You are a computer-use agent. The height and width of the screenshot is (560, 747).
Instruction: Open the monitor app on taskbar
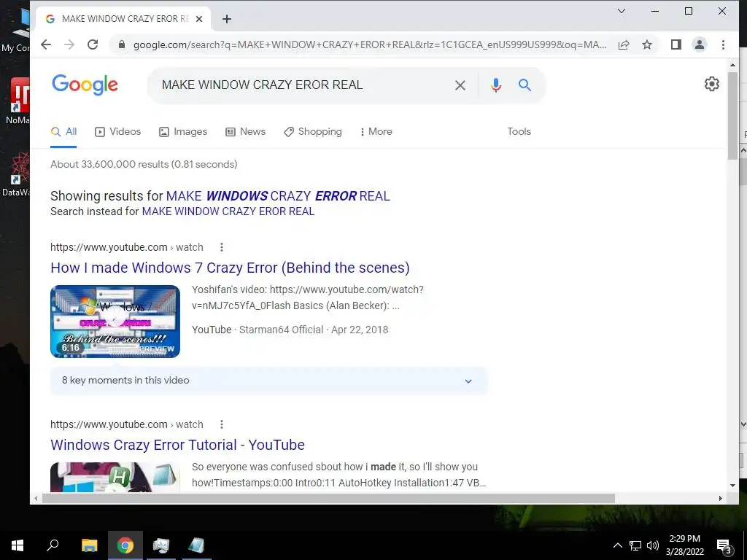click(161, 545)
